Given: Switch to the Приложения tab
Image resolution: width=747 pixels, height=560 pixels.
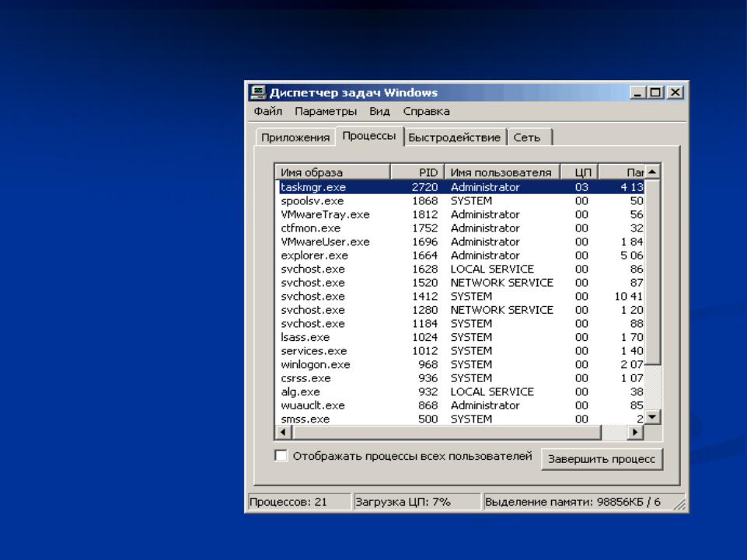Looking at the screenshot, I should (295, 137).
